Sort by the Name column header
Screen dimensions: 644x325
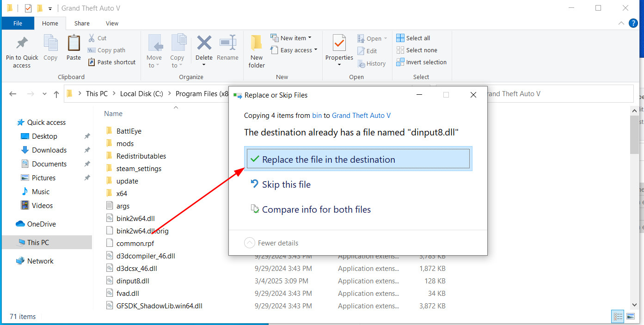113,113
